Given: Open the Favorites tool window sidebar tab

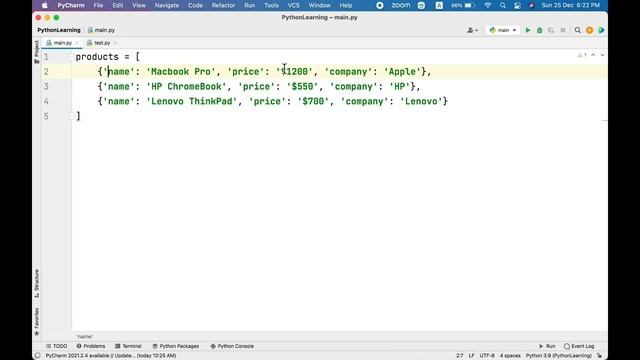Looking at the screenshot, I should (37, 322).
